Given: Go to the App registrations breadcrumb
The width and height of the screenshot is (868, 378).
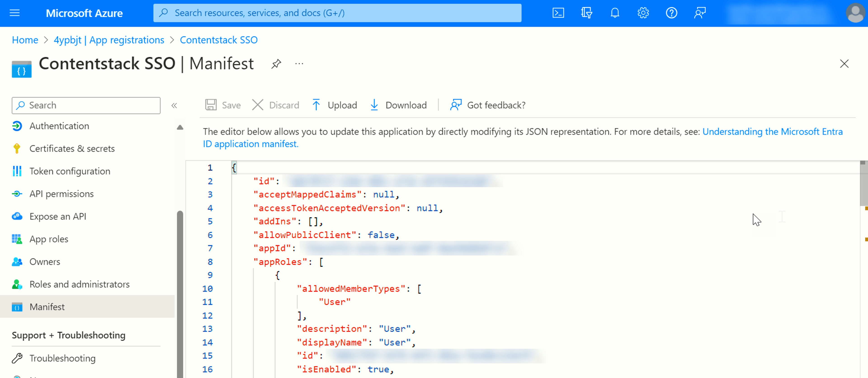Looking at the screenshot, I should click(109, 40).
